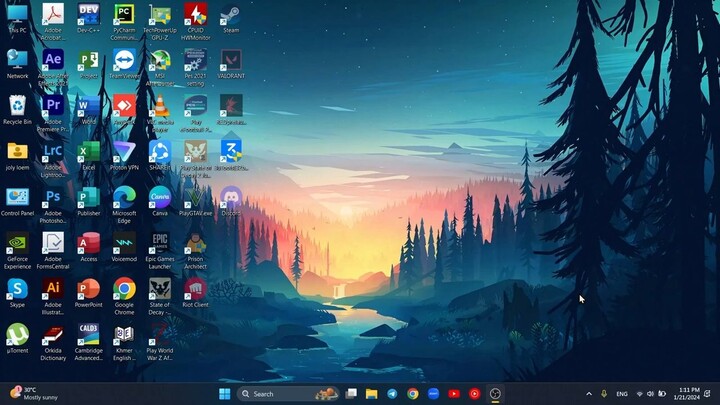Click the uTorrent desktop shortcut
This screenshot has width=720, height=405.
pos(17,336)
